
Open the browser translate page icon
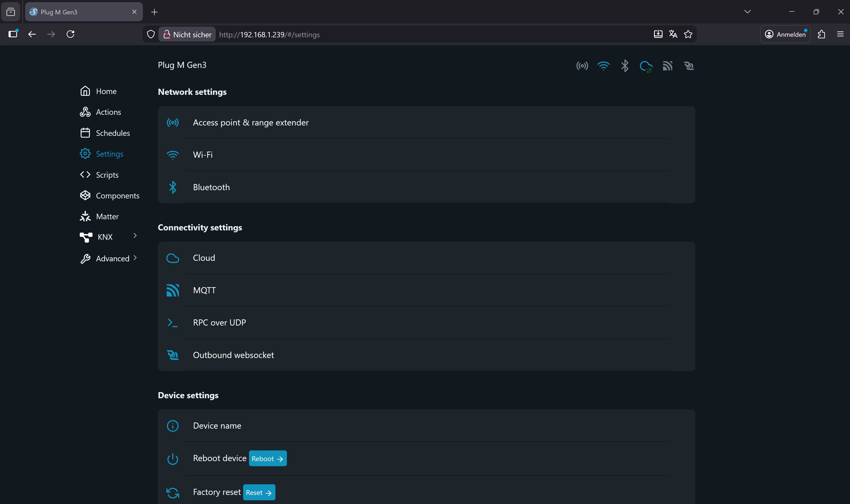click(x=673, y=34)
